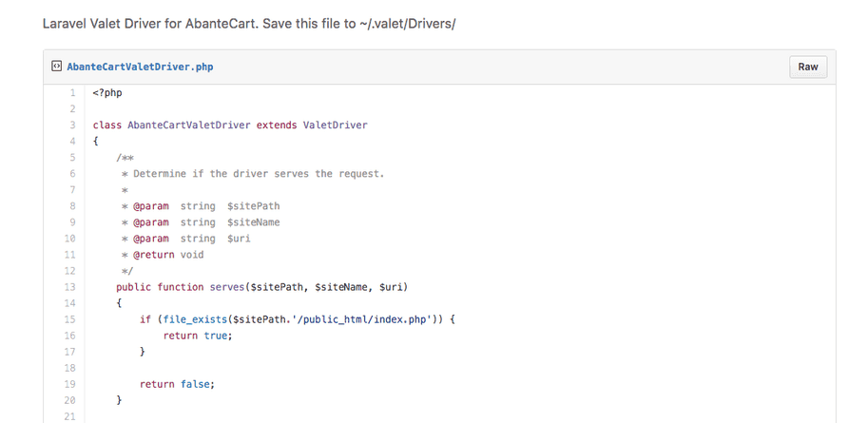
Task: Click line number 16 in gutter
Action: (70, 336)
